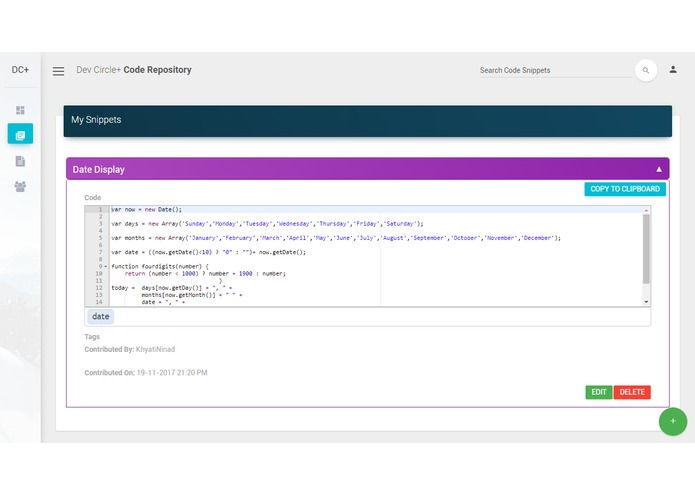The height and width of the screenshot is (494, 695).
Task: Open the document page sidebar icon
Action: click(20, 161)
